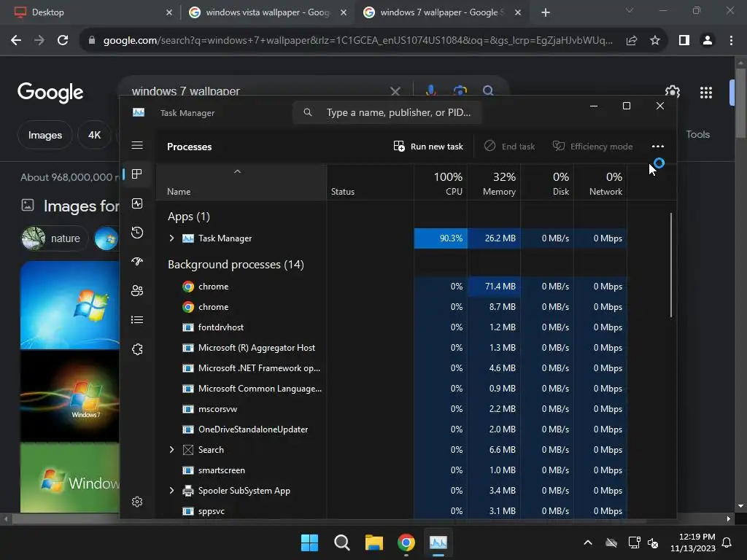
Task: Open Windows Start button
Action: click(309, 542)
